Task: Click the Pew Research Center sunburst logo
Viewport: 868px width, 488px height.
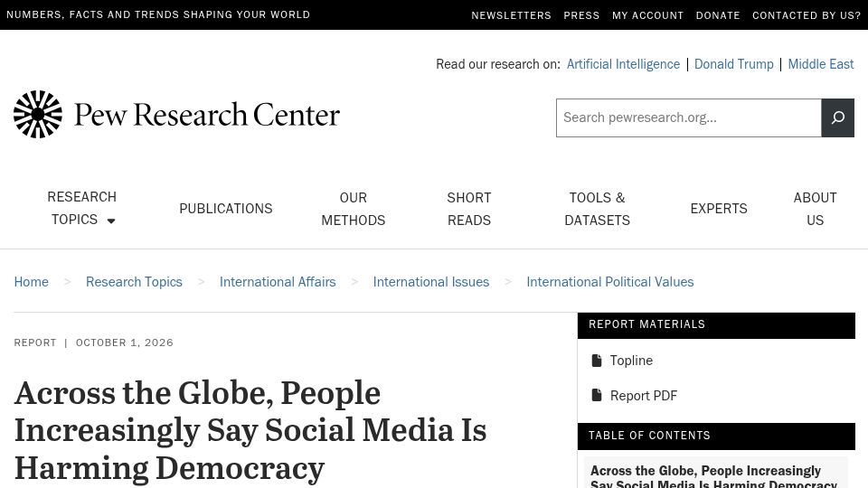Action: click(x=38, y=114)
